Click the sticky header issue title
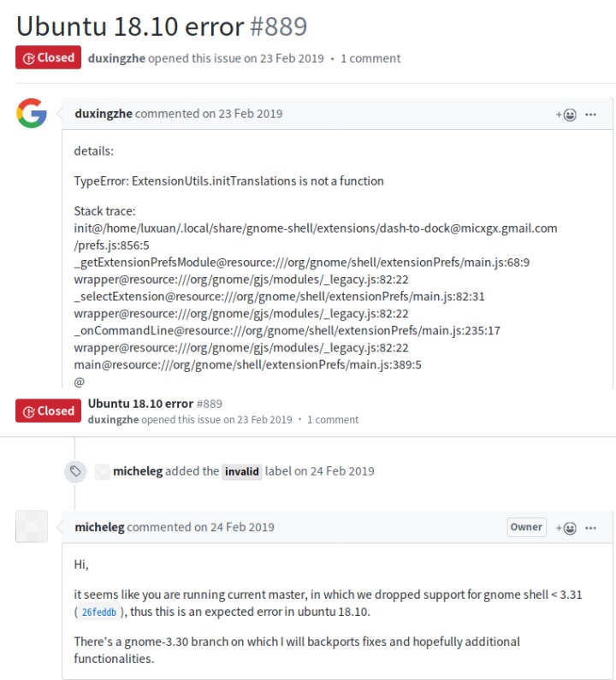The width and height of the screenshot is (616, 680). point(140,403)
